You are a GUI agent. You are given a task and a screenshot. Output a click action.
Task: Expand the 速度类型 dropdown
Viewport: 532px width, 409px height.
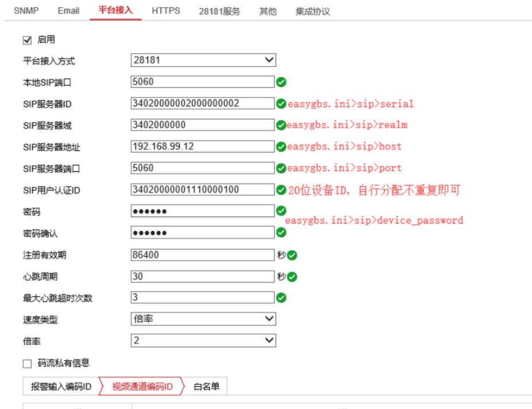click(203, 318)
